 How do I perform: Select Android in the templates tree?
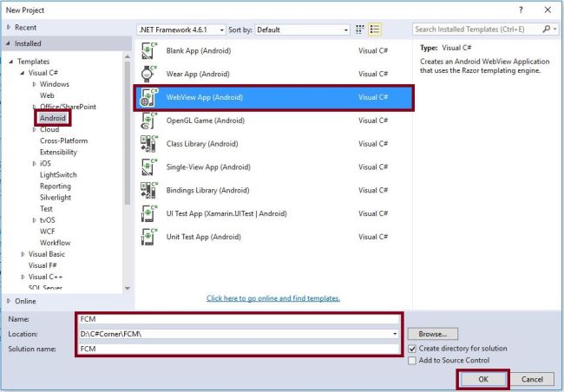pos(53,118)
